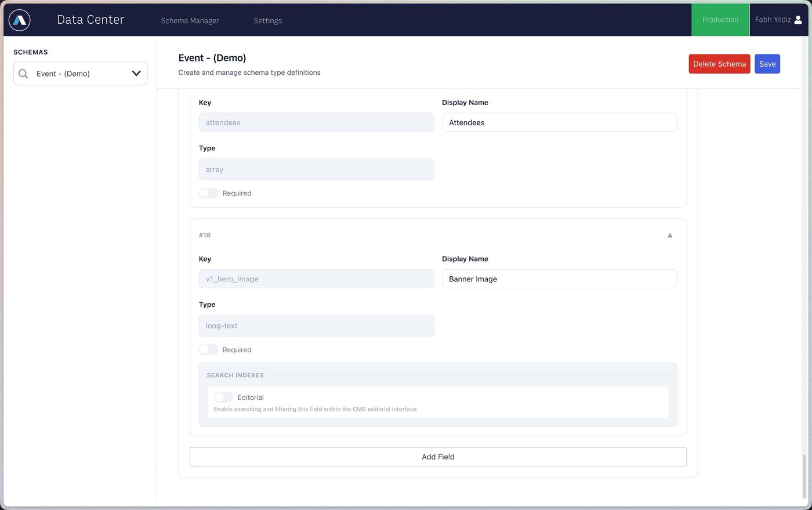Viewport: 812px width, 510px height.
Task: Open the Settings menu item
Action: (x=267, y=21)
